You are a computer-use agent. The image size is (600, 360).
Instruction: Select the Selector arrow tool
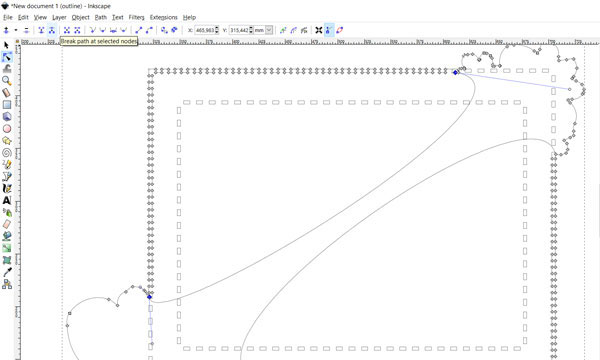pos(7,45)
